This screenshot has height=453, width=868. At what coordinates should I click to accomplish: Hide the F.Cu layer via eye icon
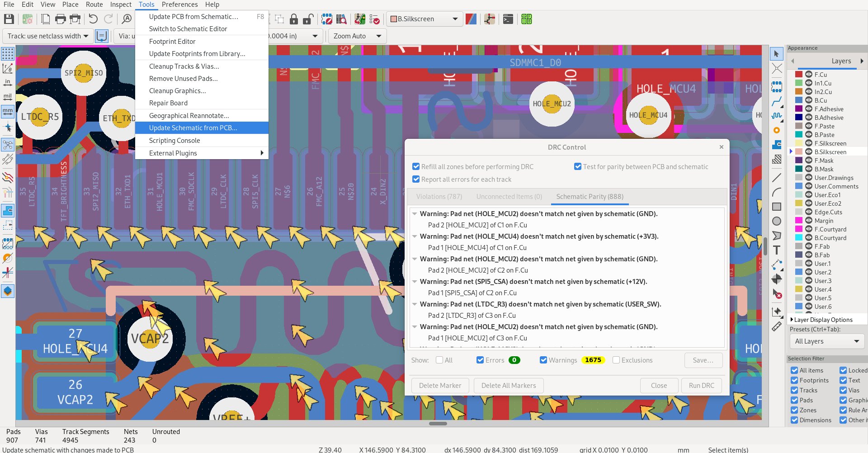[809, 75]
